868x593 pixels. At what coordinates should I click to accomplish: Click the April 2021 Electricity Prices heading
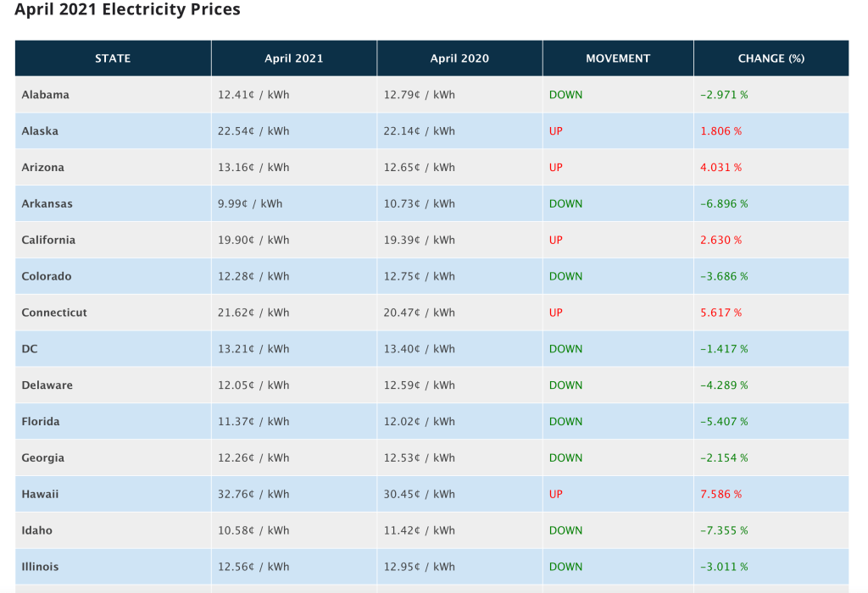127,10
